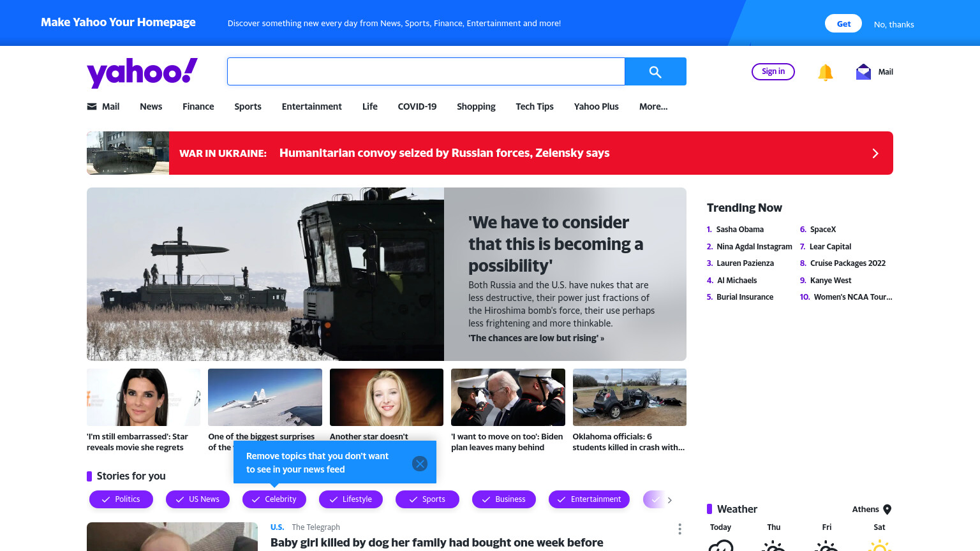
Task: Open the More... navigation menu
Action: pos(653,107)
